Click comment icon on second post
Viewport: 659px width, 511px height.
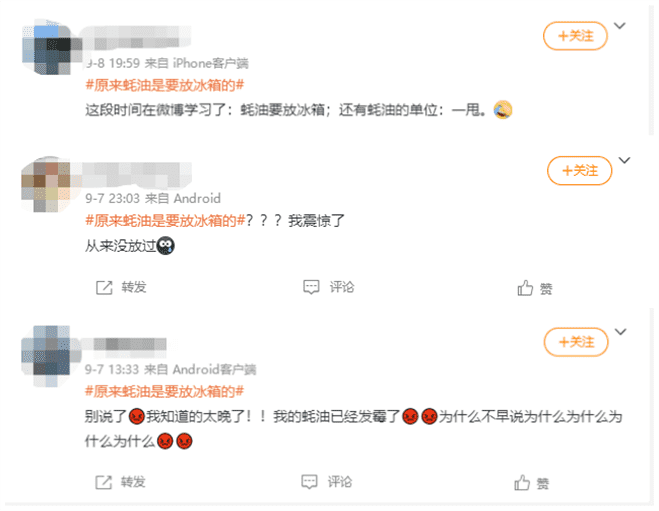pos(311,287)
